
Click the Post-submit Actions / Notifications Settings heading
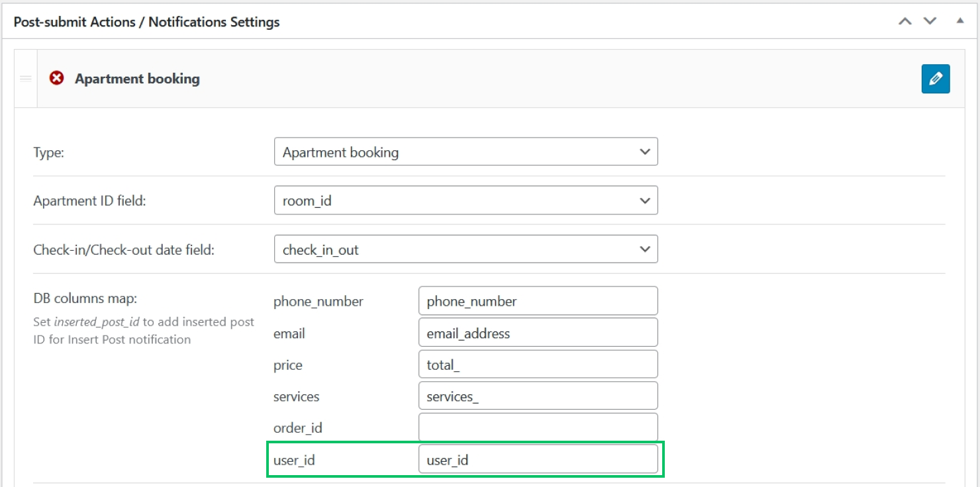[x=147, y=22]
